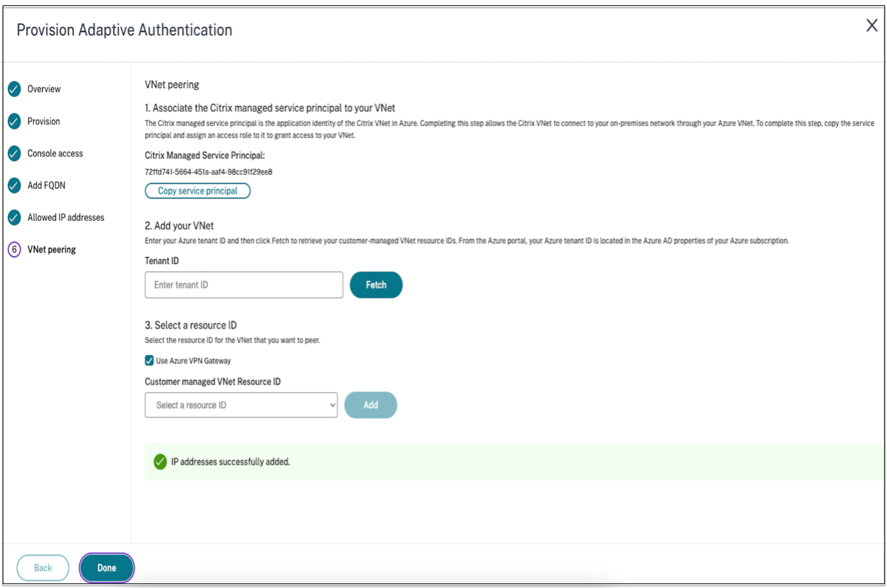Click the Add FQDN checkmark icon

coord(14,186)
